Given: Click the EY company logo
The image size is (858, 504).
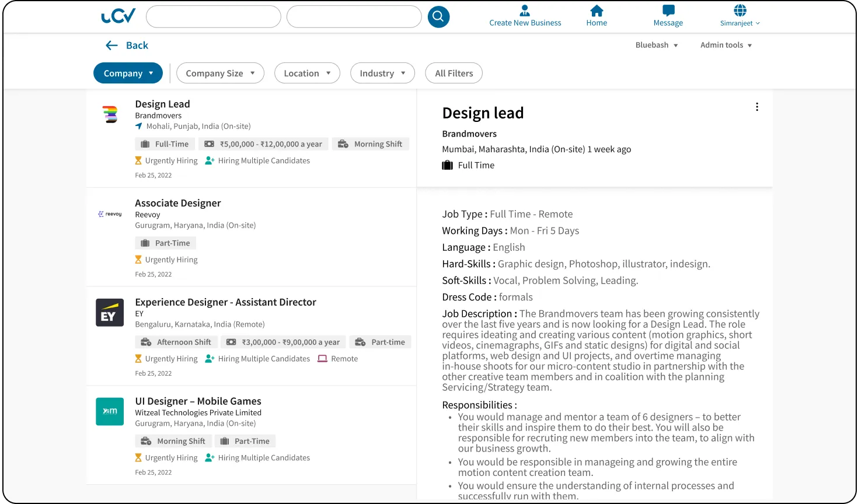Looking at the screenshot, I should tap(110, 313).
